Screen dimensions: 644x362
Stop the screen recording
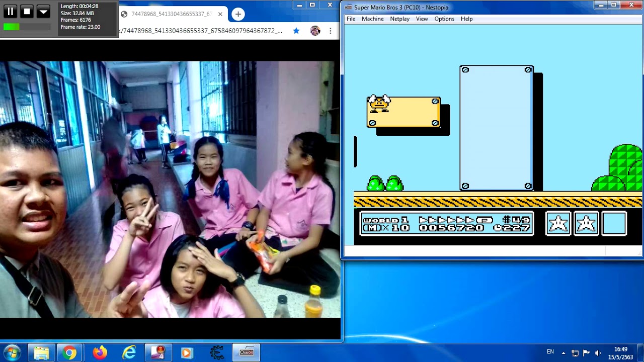tap(27, 11)
